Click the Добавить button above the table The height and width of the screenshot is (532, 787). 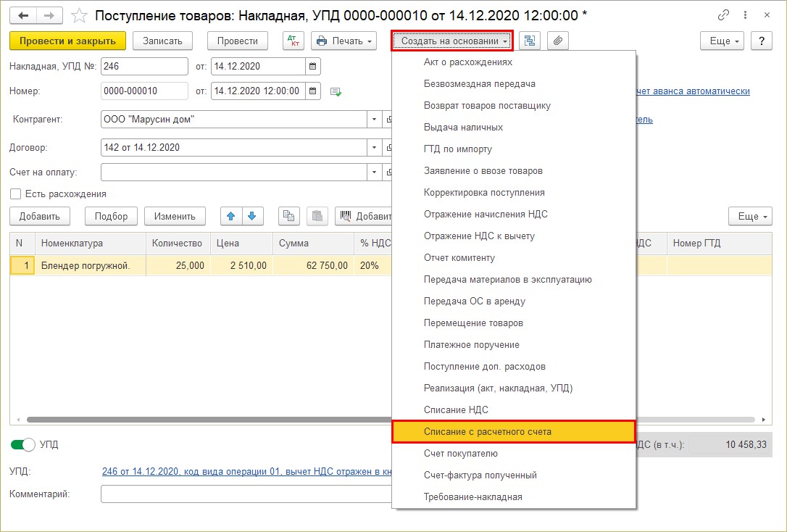point(40,216)
